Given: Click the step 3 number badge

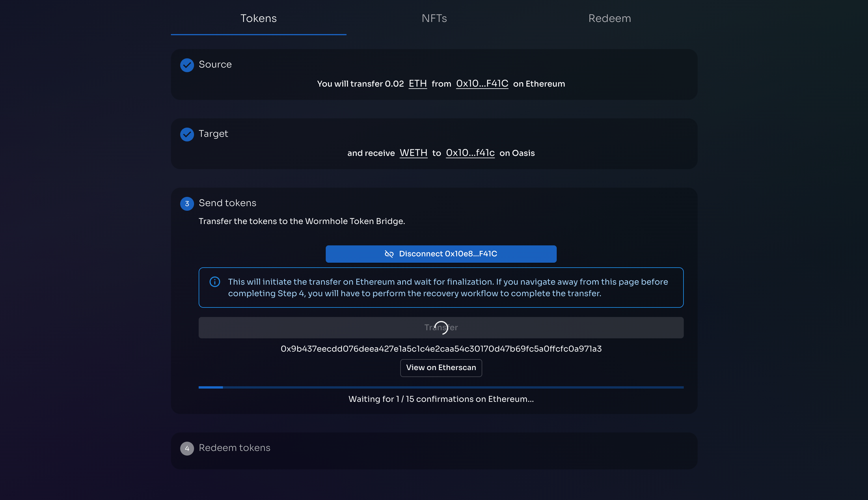Looking at the screenshot, I should (x=187, y=204).
